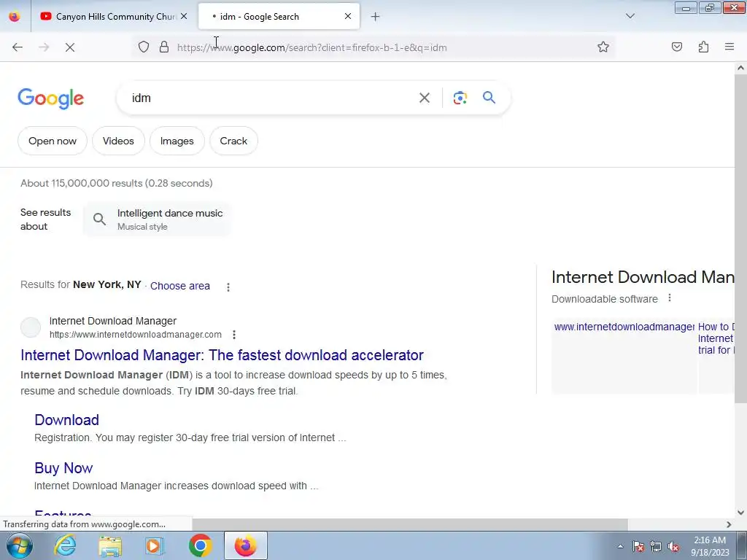Launch Internet Explorer from taskbar
The image size is (747, 560).
click(x=65, y=545)
